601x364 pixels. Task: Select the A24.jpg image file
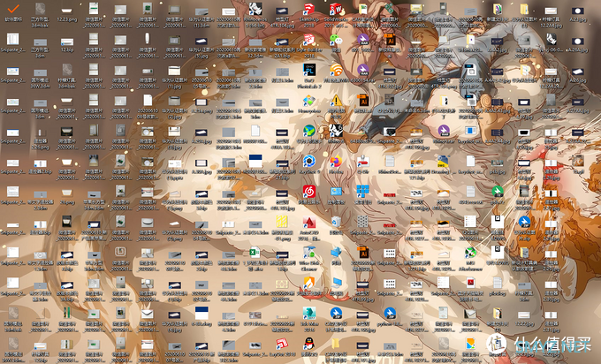coord(578,42)
